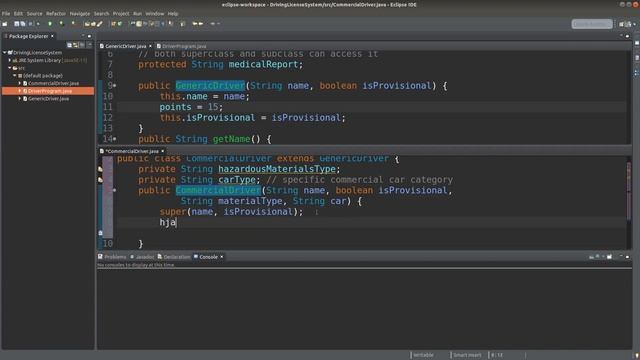Click the Open Perspective icon near Quick Access
640x360 pixels.
click(622, 24)
